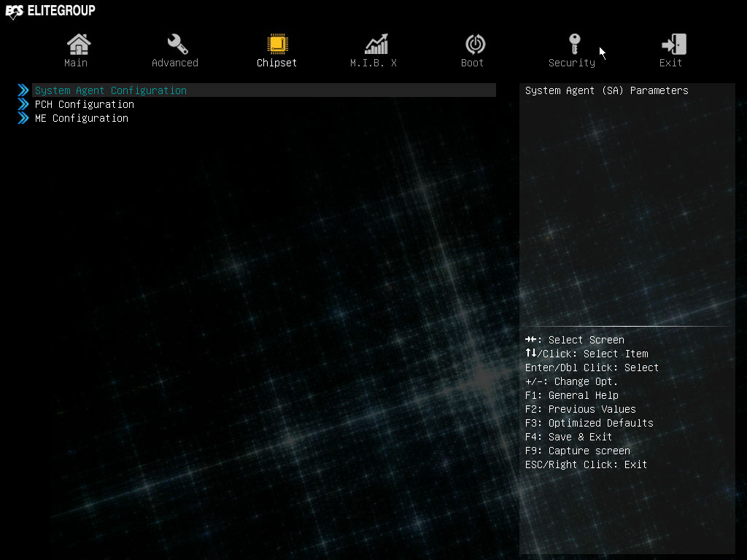Open ME Configuration submenu

(x=82, y=118)
